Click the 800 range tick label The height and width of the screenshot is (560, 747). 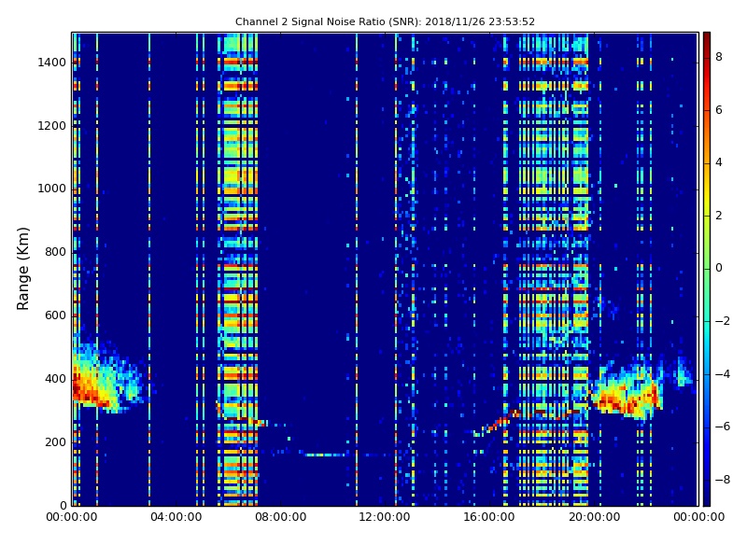point(55,252)
